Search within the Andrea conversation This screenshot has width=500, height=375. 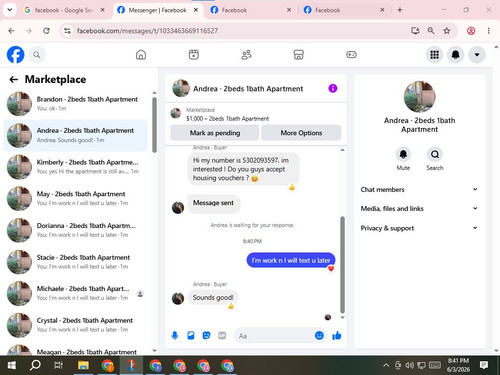coord(435,154)
